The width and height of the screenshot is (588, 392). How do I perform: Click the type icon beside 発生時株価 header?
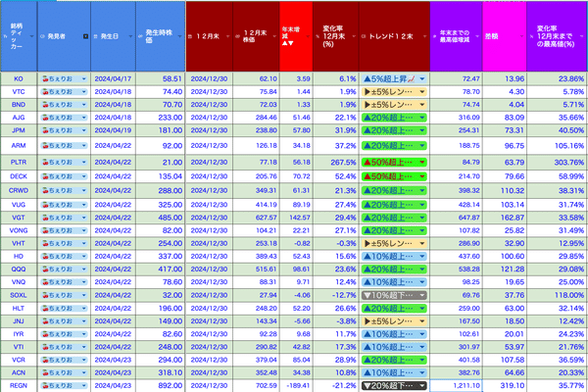pyautogui.click(x=140, y=36)
